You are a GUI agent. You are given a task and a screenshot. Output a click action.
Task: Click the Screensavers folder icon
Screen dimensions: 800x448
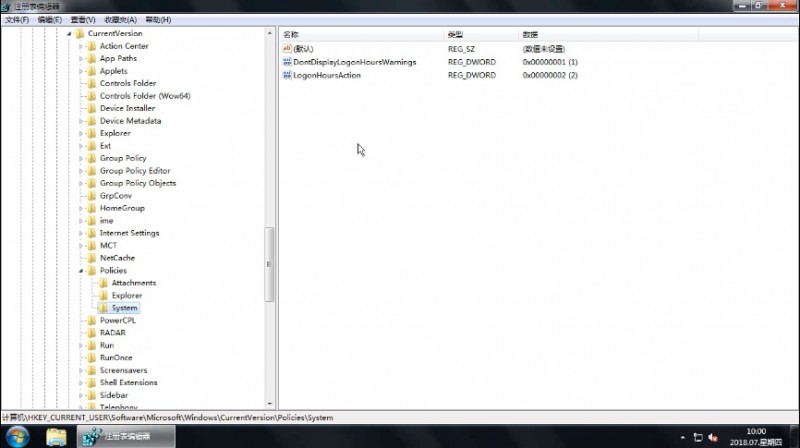[x=92, y=370]
